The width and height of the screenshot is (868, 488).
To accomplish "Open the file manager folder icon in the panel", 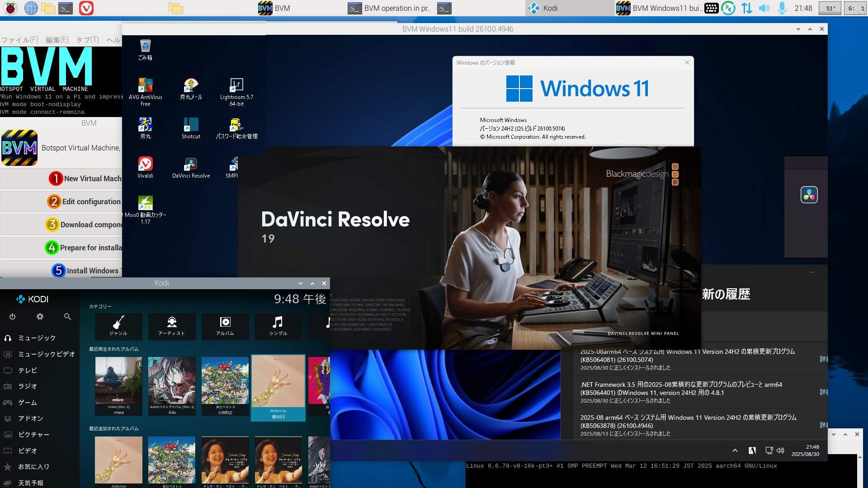I will tap(48, 8).
